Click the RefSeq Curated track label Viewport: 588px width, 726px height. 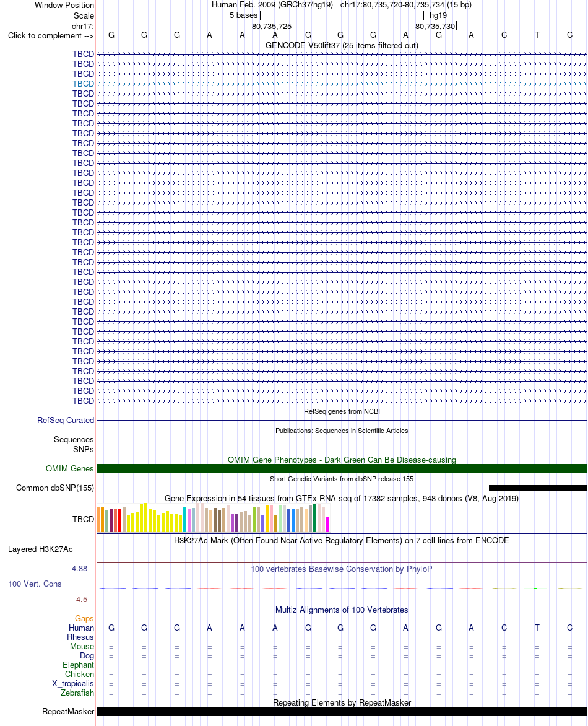coord(65,421)
